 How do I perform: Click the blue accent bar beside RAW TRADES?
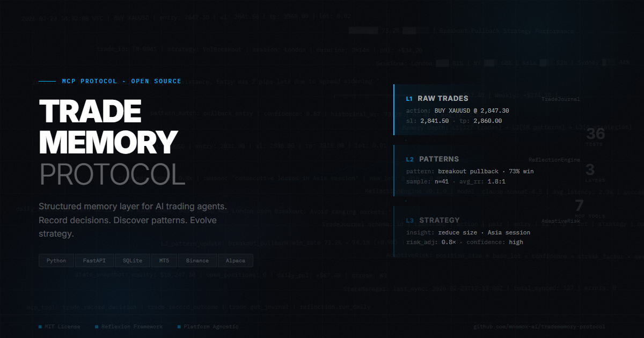(395, 110)
